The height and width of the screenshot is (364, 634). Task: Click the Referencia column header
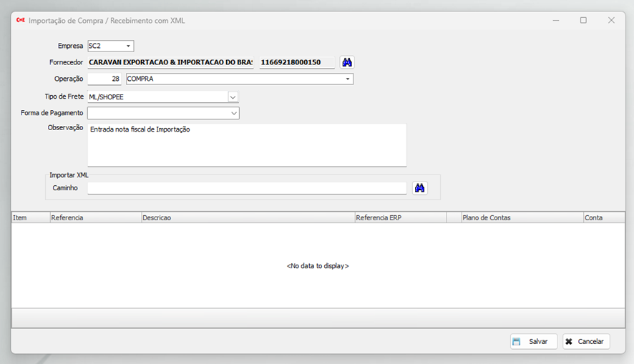(95, 217)
